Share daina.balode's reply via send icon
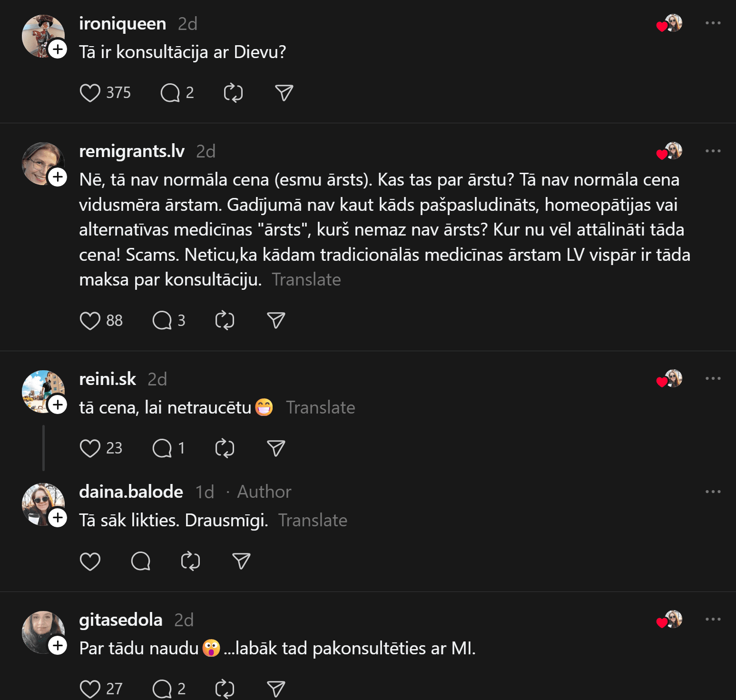Image resolution: width=736 pixels, height=700 pixels. tap(241, 562)
